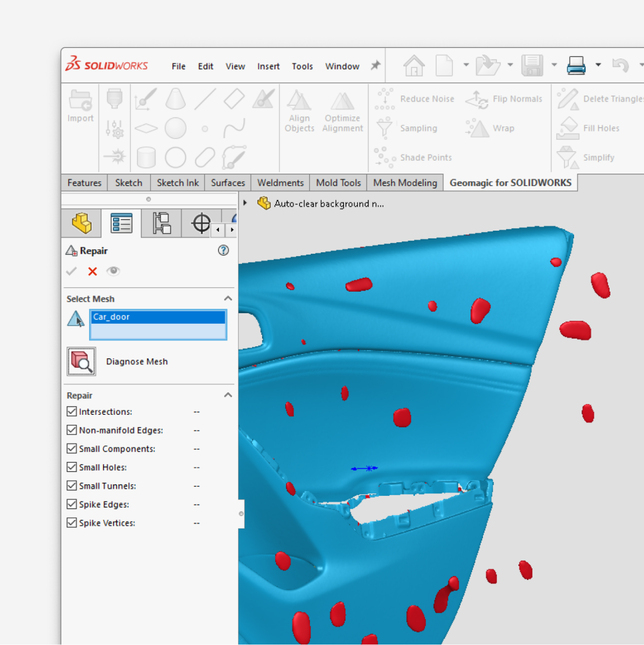Collapse the Repair options section
The image size is (644, 645).
pyautogui.click(x=228, y=395)
